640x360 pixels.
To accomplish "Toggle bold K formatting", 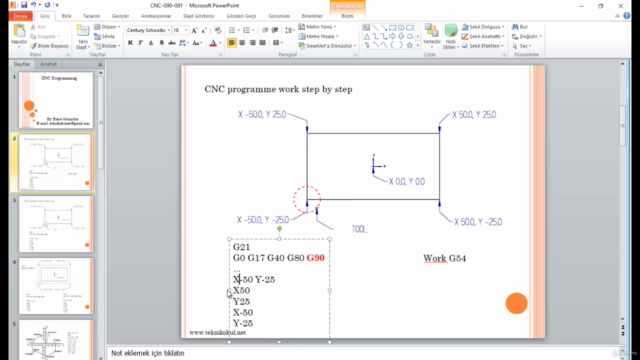I will click(131, 43).
